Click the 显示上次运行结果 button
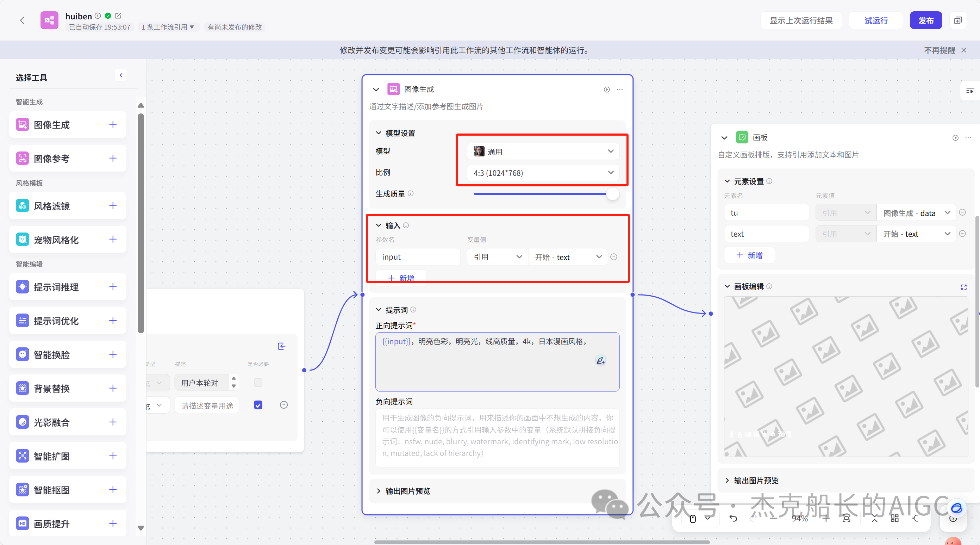This screenshot has height=545, width=980. [801, 20]
